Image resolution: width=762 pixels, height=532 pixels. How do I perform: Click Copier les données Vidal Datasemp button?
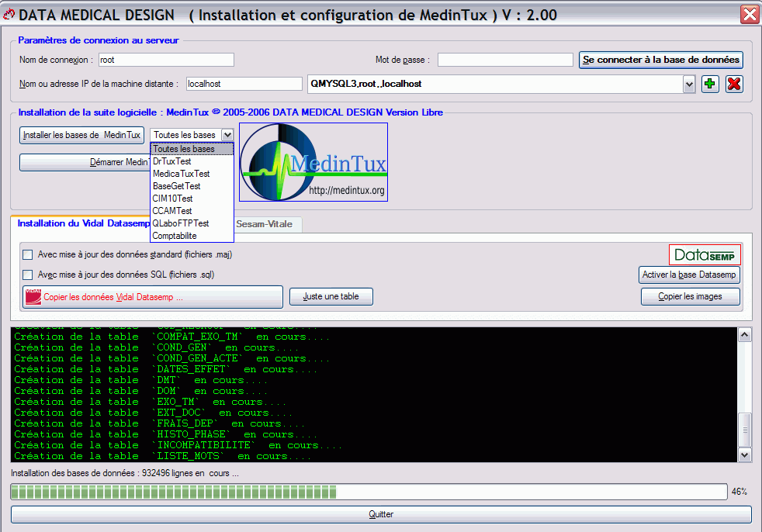pos(153,297)
